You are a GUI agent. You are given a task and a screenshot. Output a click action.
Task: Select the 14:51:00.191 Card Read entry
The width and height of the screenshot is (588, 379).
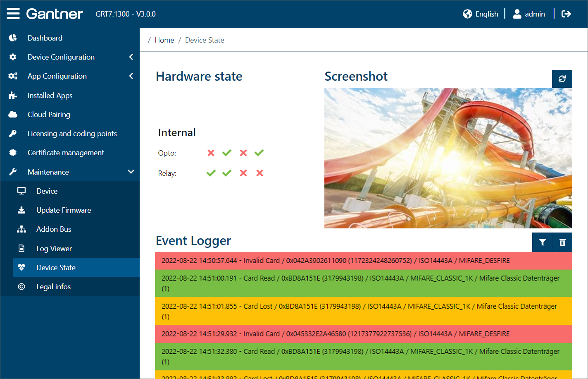[x=364, y=283]
